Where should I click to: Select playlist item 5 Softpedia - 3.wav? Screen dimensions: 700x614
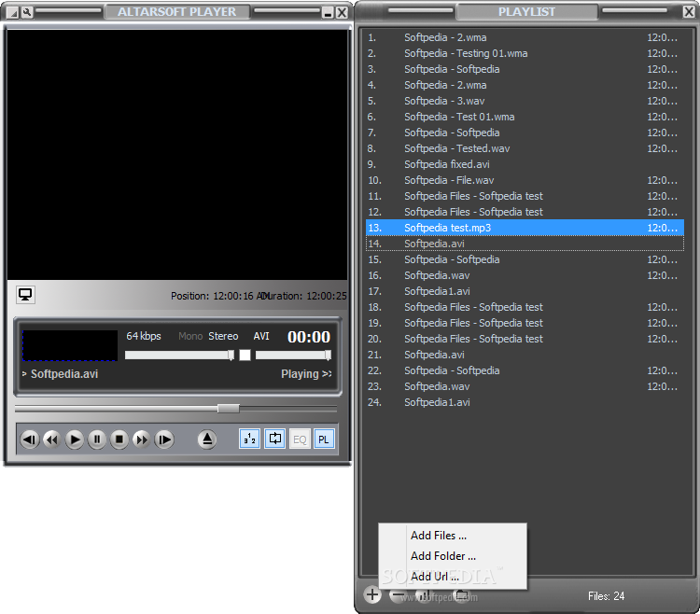coord(525,101)
